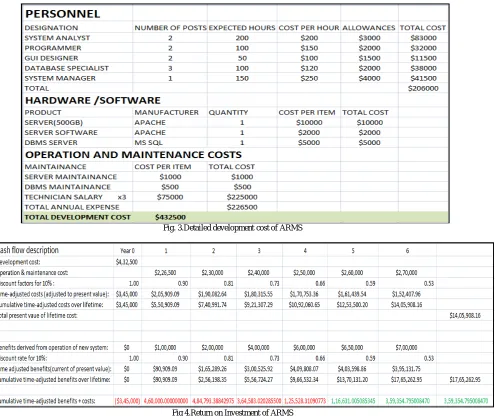Select System Manager allowance $4000
This screenshot has width=495, height=416.
point(369,78)
